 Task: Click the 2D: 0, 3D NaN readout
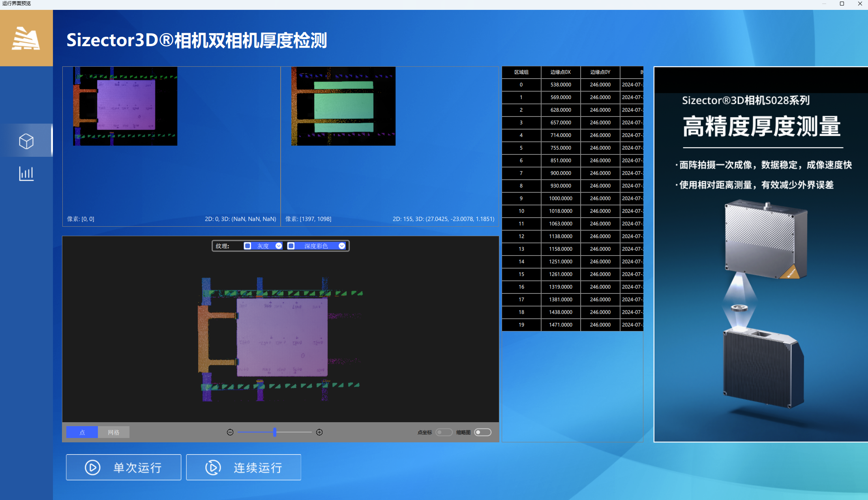pos(240,219)
